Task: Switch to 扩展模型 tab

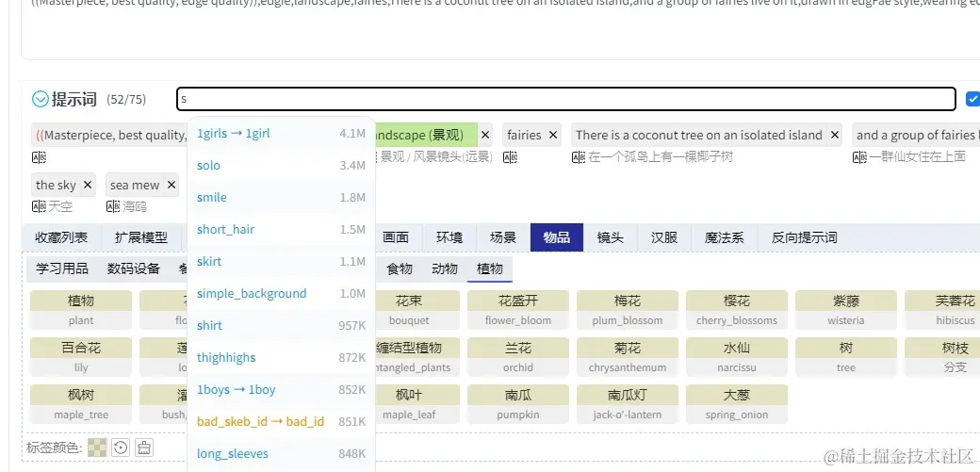Action: click(141, 237)
